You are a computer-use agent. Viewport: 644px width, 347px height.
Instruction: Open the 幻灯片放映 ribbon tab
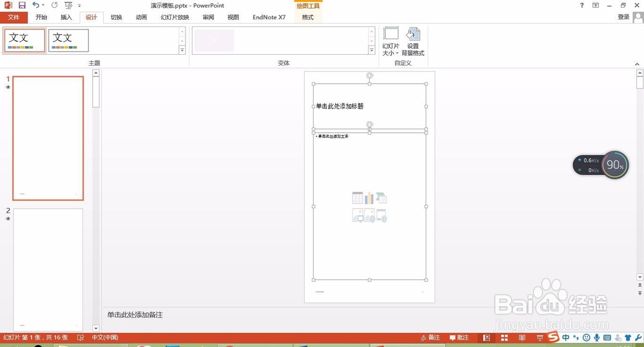click(175, 17)
